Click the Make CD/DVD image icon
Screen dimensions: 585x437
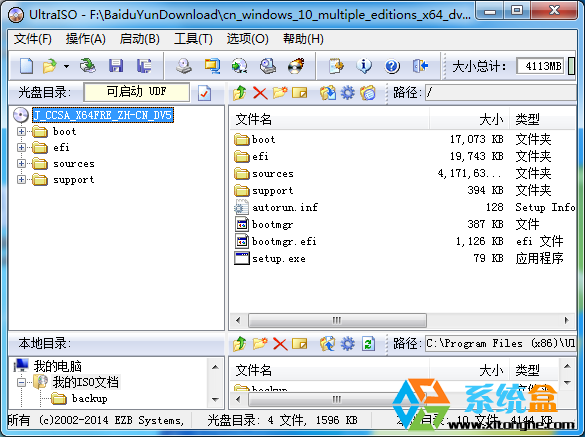pyautogui.click(x=184, y=66)
